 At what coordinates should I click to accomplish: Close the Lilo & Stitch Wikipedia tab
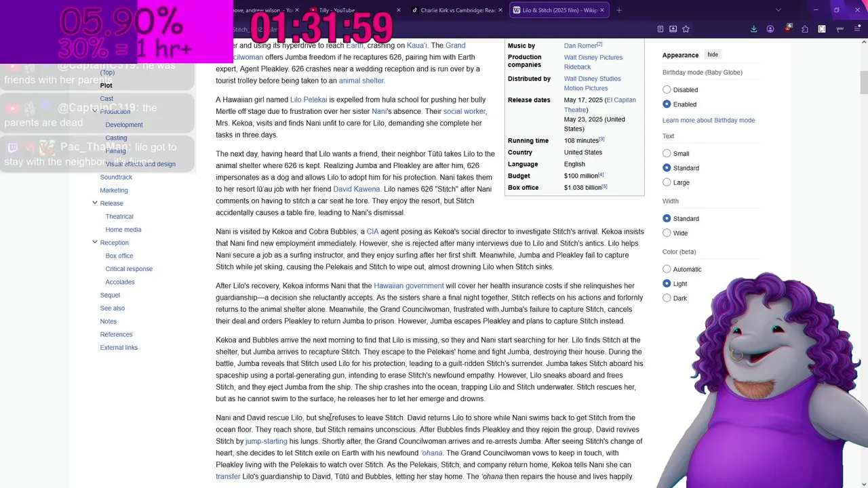pyautogui.click(x=601, y=10)
